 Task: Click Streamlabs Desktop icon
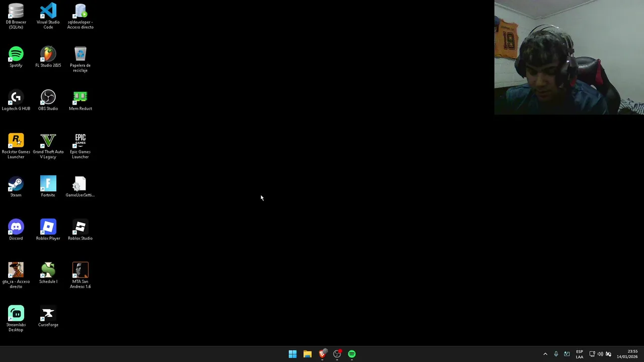click(x=16, y=319)
